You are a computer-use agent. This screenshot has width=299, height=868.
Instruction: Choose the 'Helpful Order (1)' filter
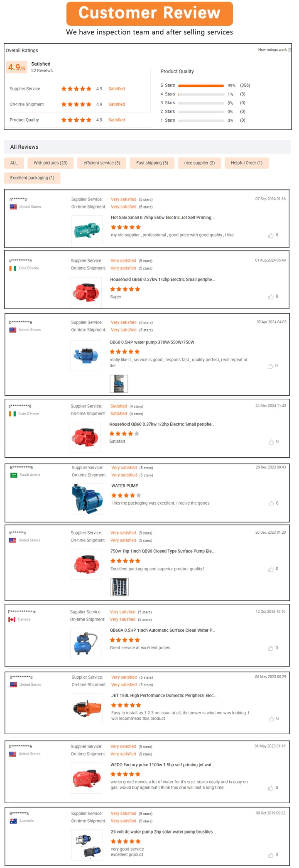pyautogui.click(x=247, y=163)
